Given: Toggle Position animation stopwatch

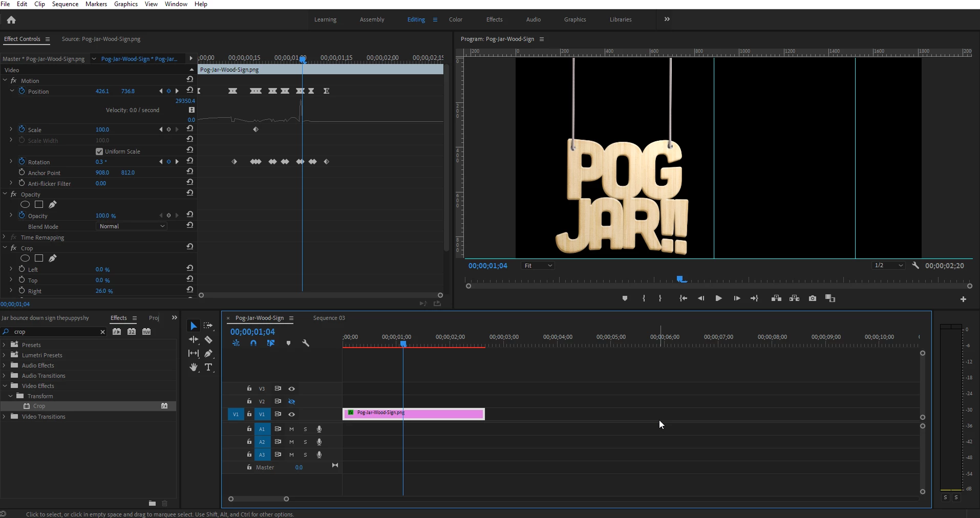Looking at the screenshot, I should point(22,91).
